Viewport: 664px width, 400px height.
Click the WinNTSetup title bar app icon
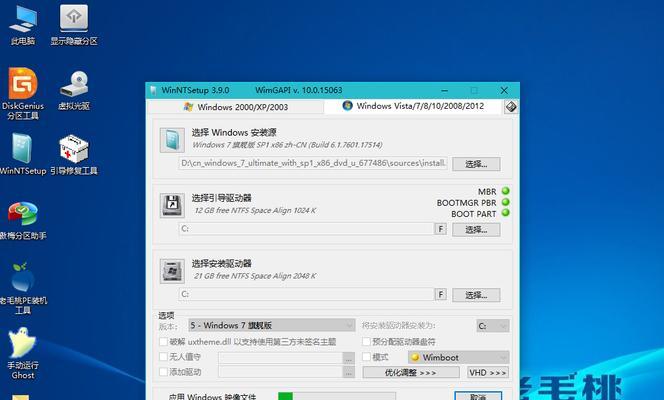click(153, 90)
